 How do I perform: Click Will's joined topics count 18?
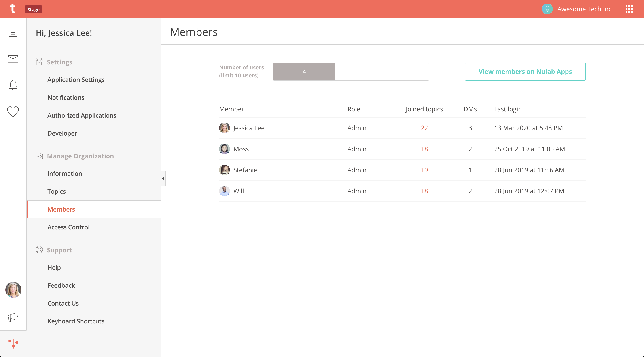(x=424, y=191)
